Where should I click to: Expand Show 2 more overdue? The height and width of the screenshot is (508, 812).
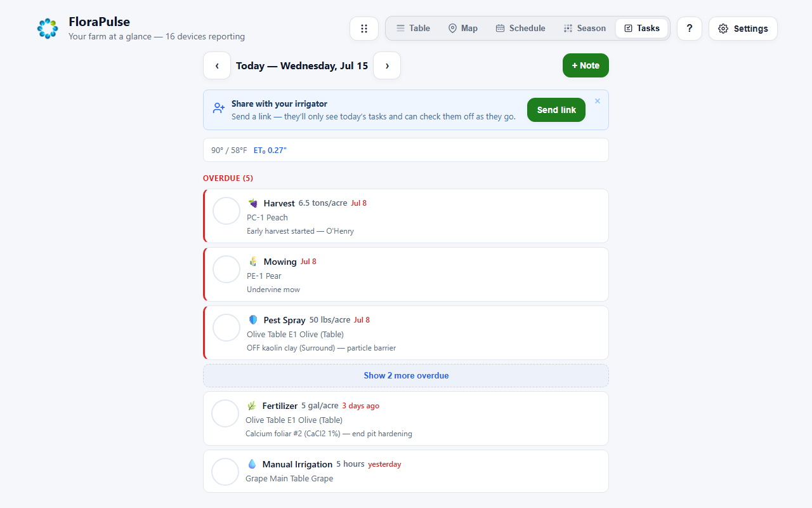pyautogui.click(x=406, y=375)
